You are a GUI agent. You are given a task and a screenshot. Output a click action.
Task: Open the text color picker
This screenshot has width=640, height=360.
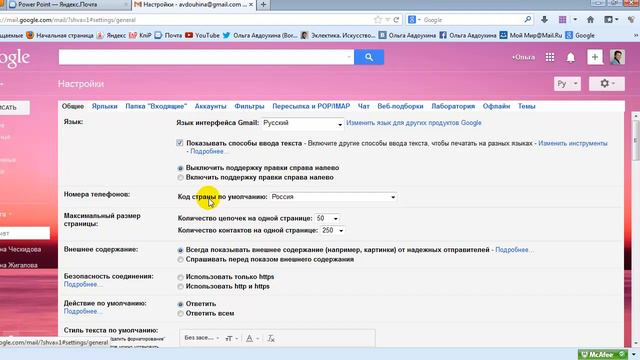pos(252,338)
